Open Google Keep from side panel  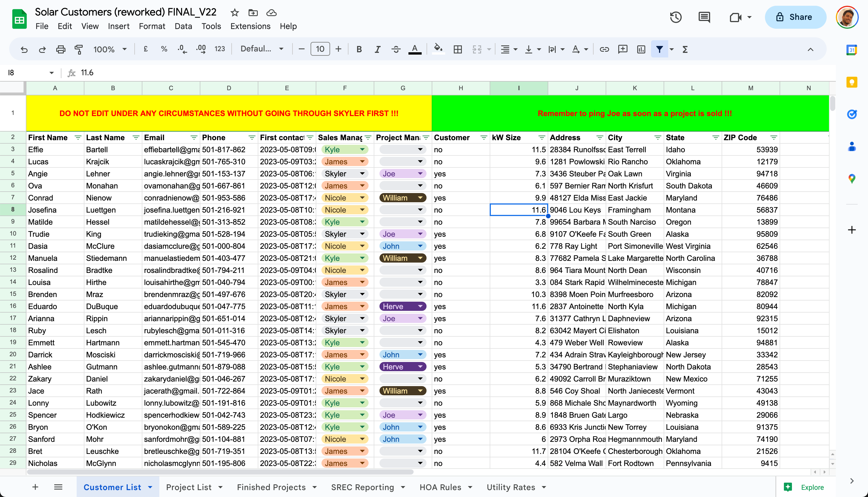(x=852, y=82)
